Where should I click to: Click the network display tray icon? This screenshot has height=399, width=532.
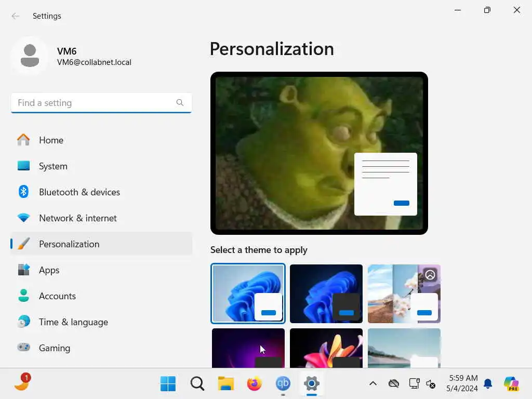(x=414, y=384)
